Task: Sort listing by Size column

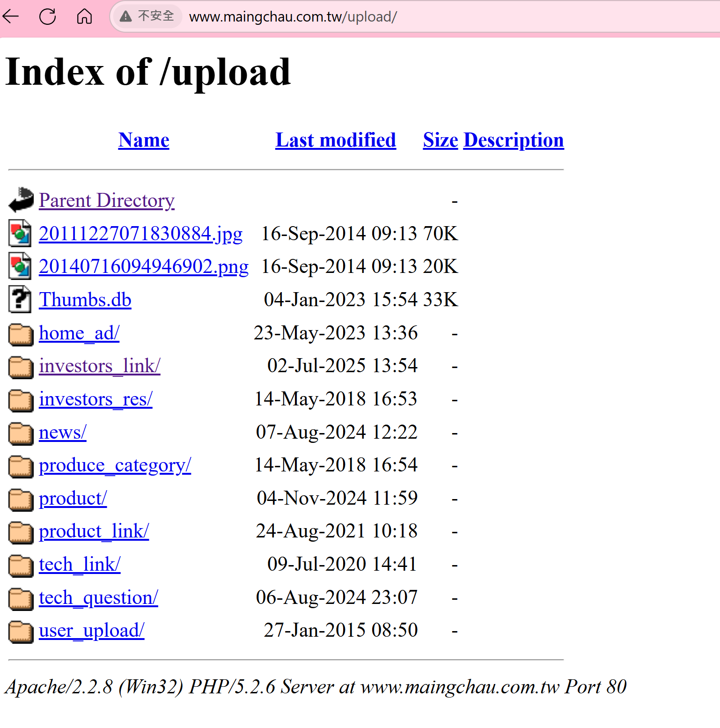Action: pyautogui.click(x=441, y=140)
